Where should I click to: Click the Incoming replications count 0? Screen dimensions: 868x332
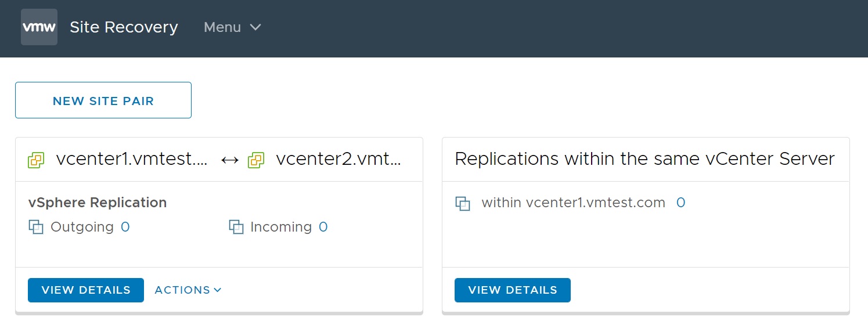(323, 227)
